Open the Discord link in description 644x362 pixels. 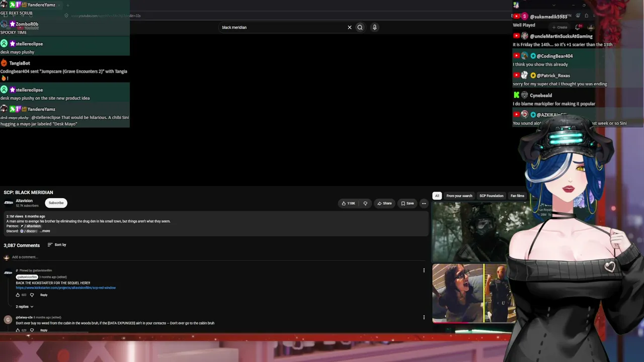coord(29,231)
